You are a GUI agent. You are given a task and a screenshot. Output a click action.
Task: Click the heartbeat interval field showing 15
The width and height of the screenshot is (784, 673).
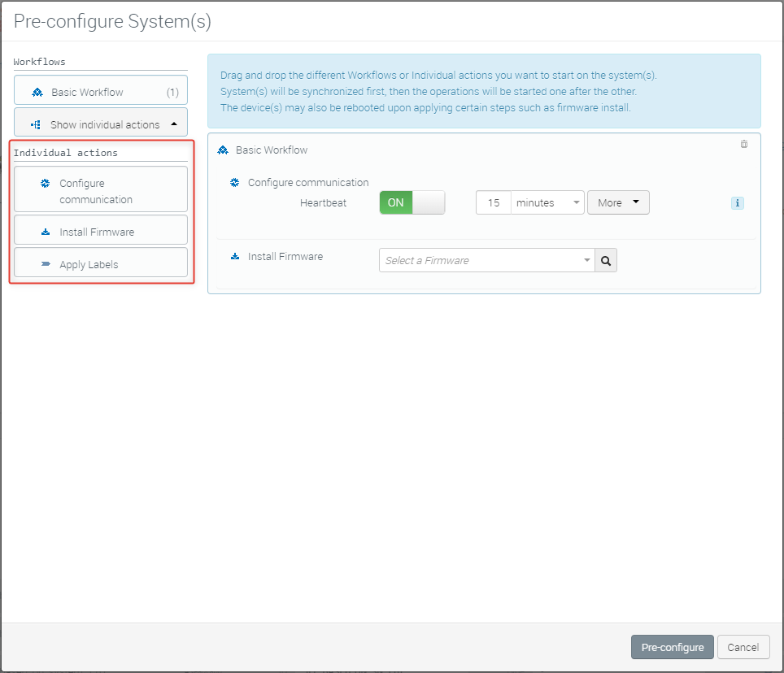[x=494, y=203]
